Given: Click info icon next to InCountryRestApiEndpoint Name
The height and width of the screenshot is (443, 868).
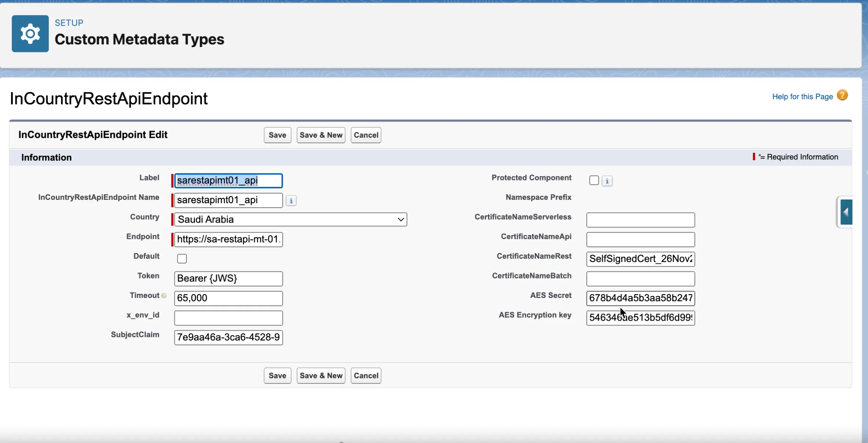Looking at the screenshot, I should pos(291,201).
